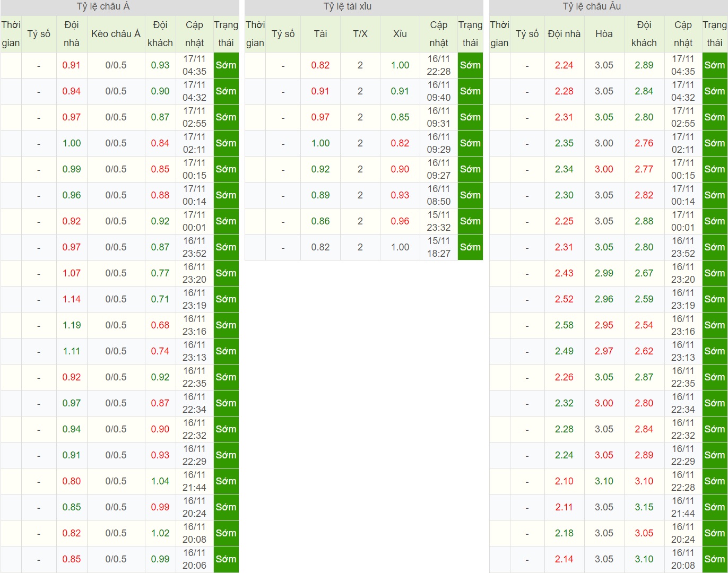
Task: Click European away odds 3.15
Action: click(644, 507)
